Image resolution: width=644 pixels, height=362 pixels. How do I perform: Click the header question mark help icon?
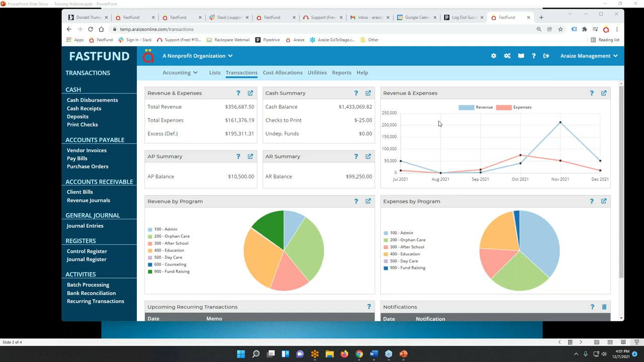[x=534, y=56]
